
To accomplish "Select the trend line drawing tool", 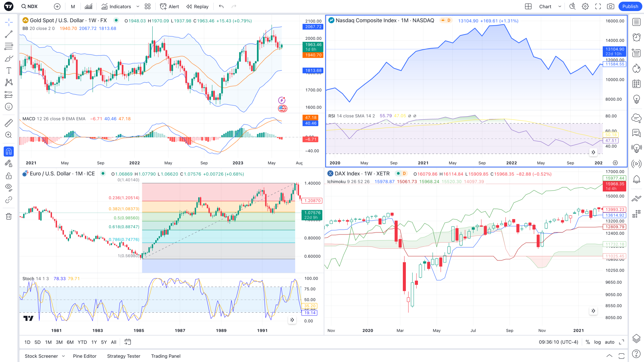I will pyautogui.click(x=9, y=34).
